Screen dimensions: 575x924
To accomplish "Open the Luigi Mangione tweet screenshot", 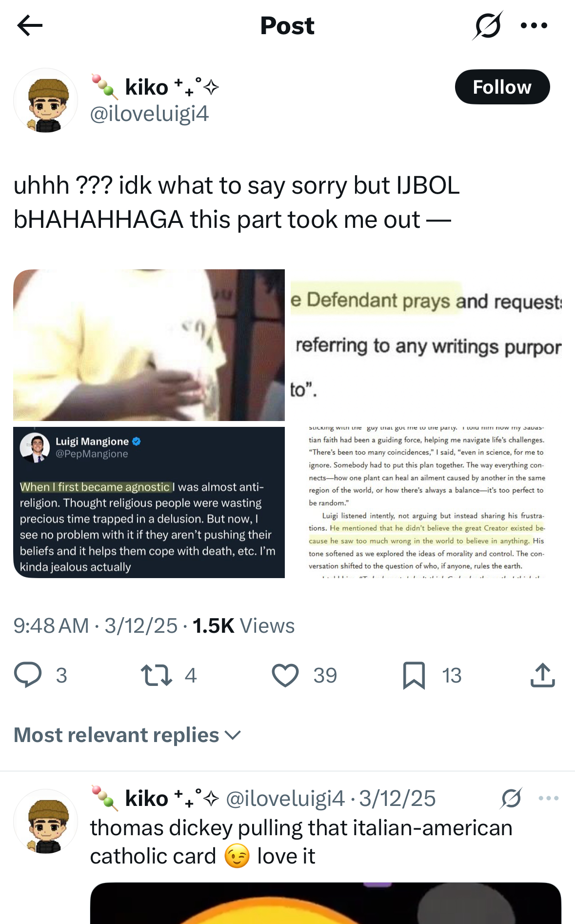I will point(149,502).
